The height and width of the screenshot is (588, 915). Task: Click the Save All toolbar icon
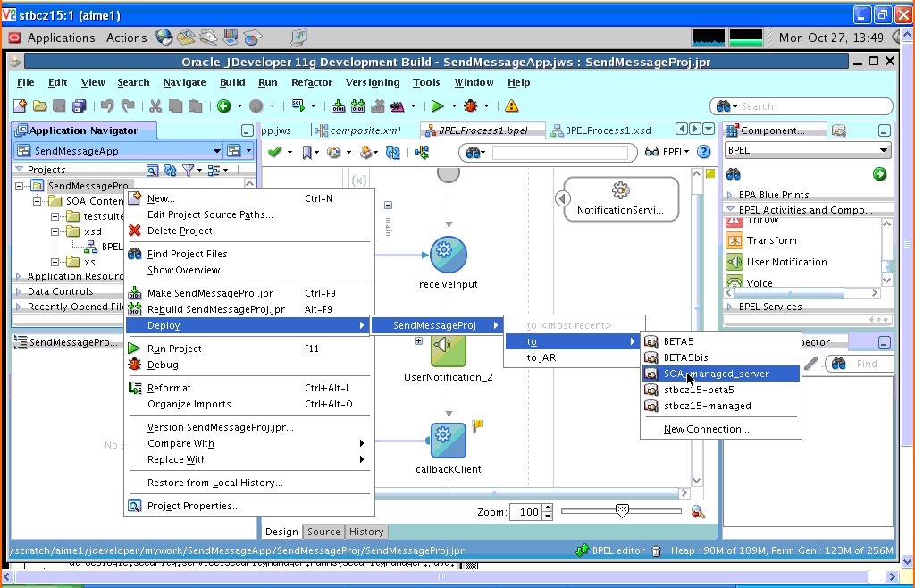[79, 106]
